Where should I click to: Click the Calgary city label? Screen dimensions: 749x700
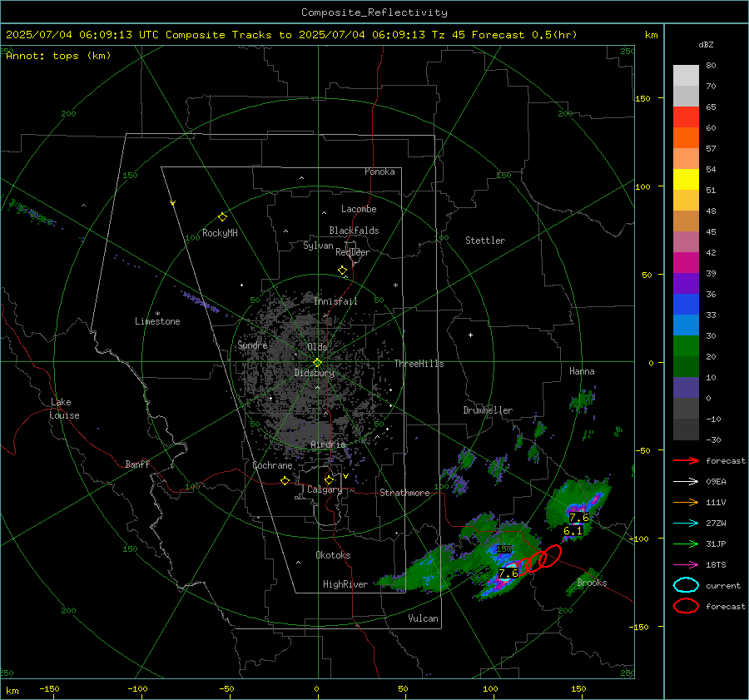pos(325,489)
